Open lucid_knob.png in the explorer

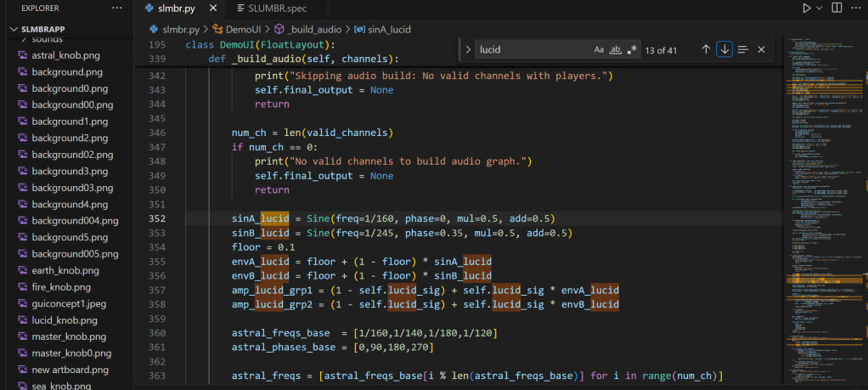pyautogui.click(x=65, y=319)
